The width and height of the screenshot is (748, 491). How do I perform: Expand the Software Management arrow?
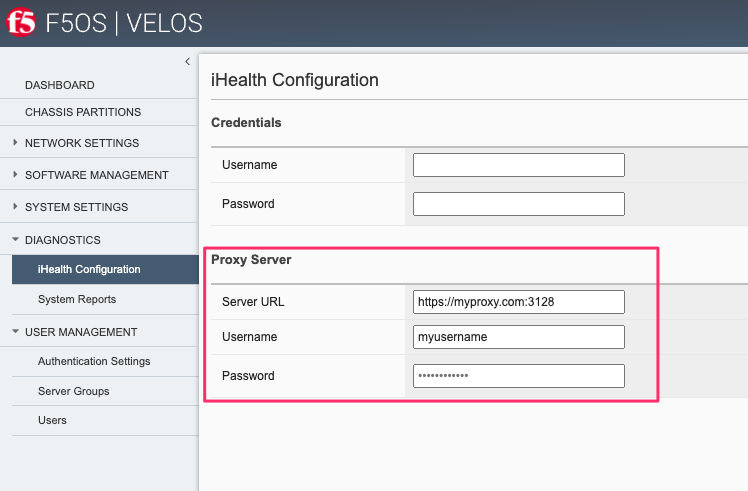pyautogui.click(x=15, y=175)
